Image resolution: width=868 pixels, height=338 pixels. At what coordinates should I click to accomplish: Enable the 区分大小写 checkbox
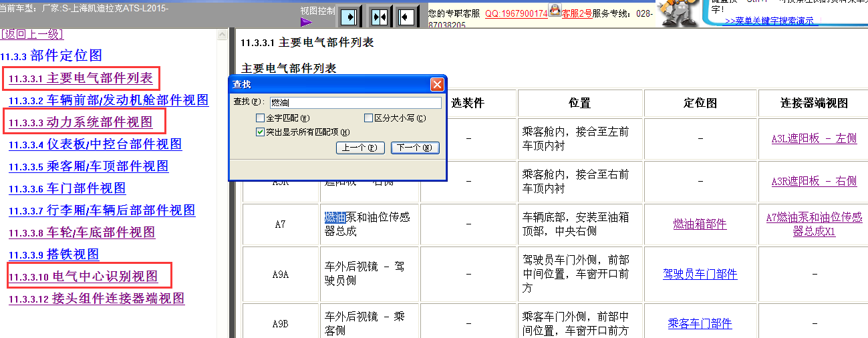368,118
